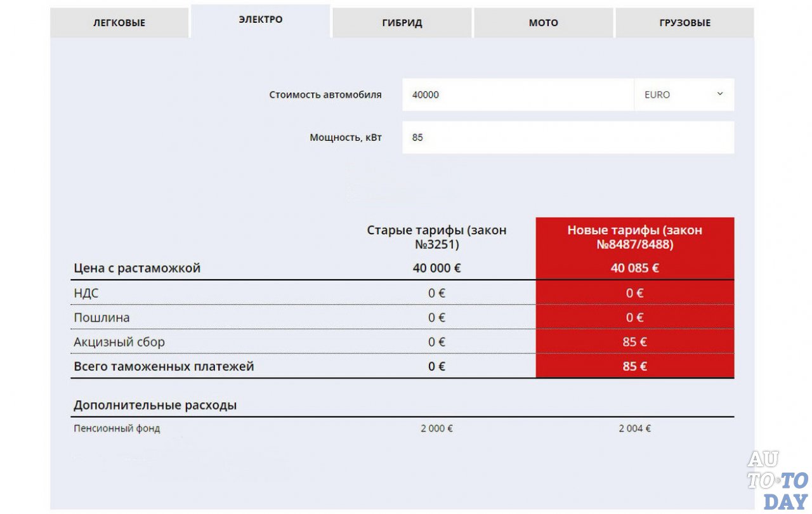This screenshot has height=514, width=812.
Task: Click the 85 € total customs payments value
Action: point(635,367)
